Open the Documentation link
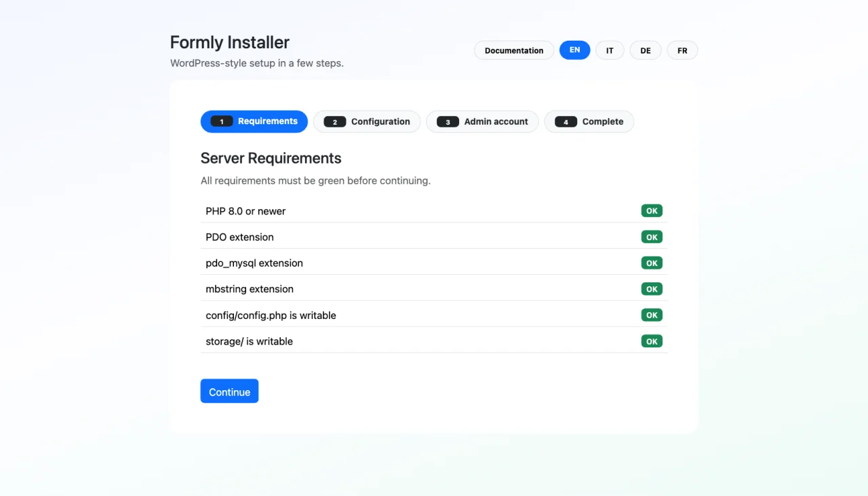 (514, 50)
